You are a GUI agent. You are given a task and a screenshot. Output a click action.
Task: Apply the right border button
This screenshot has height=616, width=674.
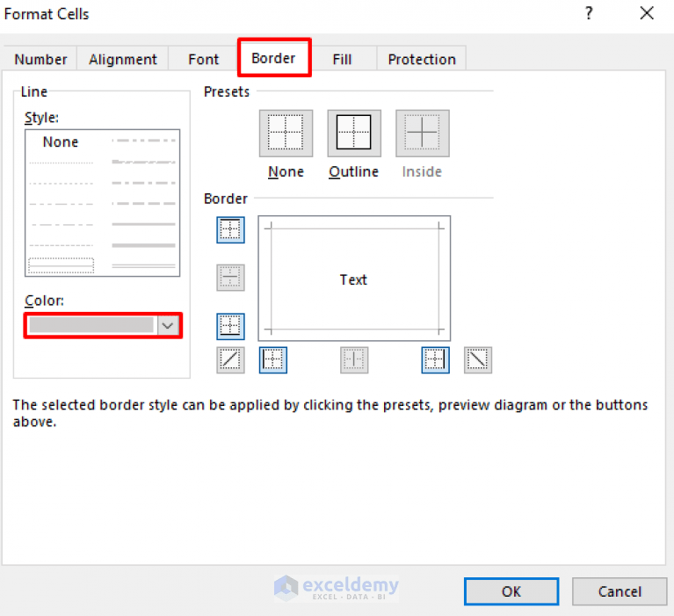436,359
